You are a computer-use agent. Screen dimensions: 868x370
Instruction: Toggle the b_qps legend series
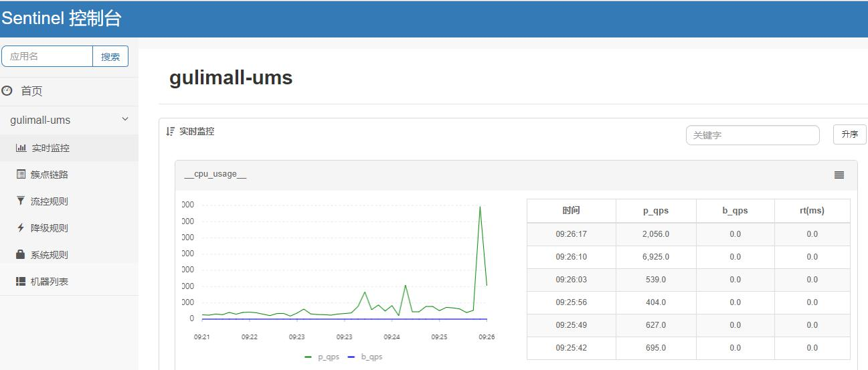point(365,357)
